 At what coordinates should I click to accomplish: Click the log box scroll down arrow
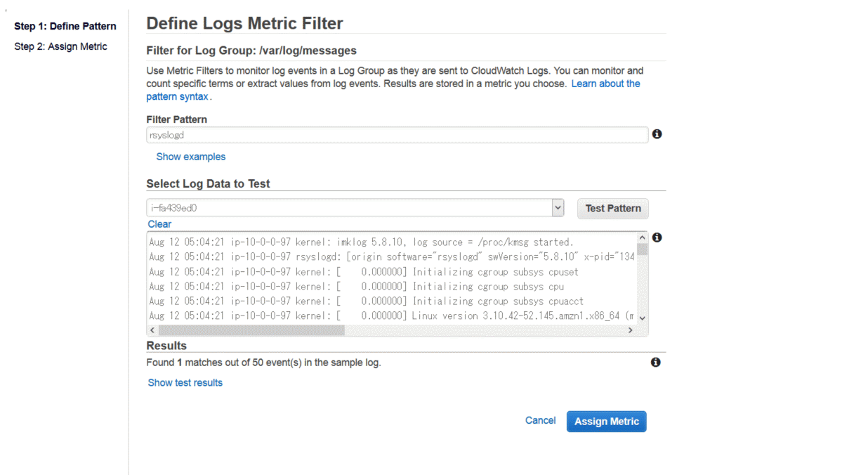click(x=643, y=318)
